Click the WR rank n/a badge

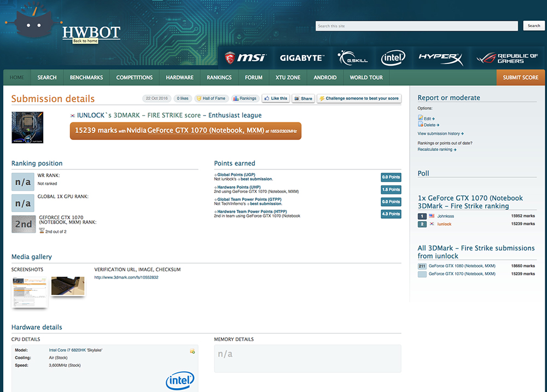pos(23,182)
